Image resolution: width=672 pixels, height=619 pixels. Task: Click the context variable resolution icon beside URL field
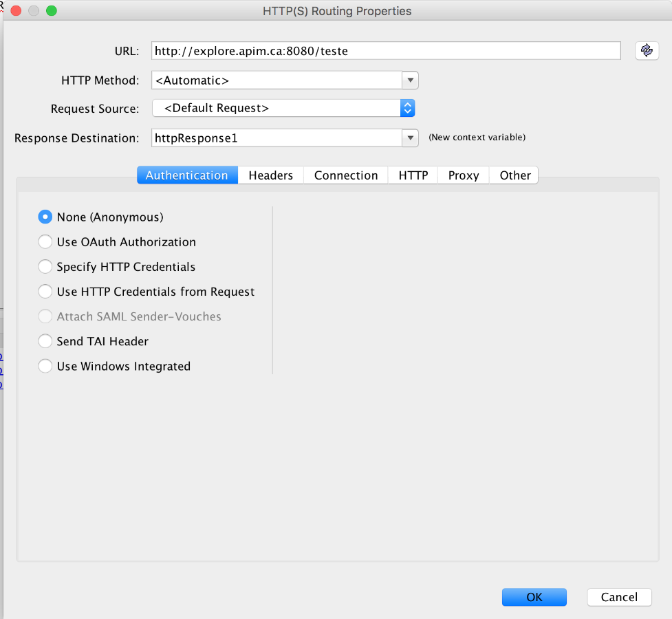[x=646, y=50]
